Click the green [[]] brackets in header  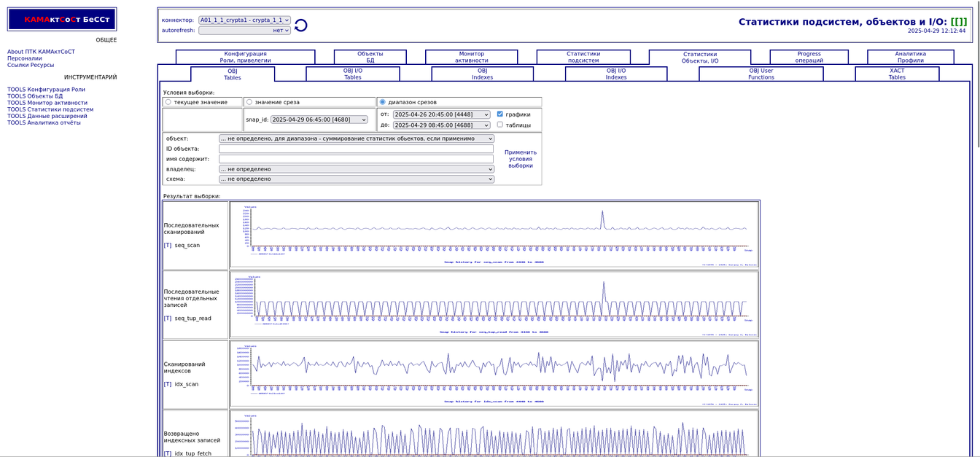point(958,22)
